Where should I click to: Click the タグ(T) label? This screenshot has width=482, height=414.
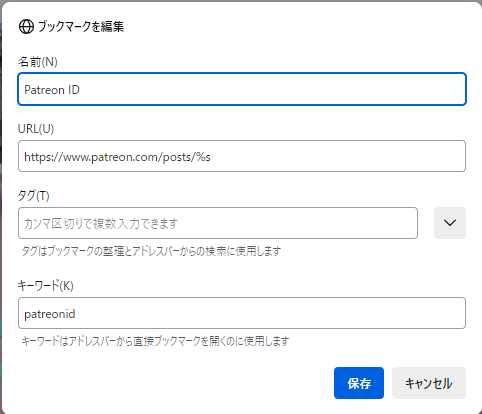point(33,196)
